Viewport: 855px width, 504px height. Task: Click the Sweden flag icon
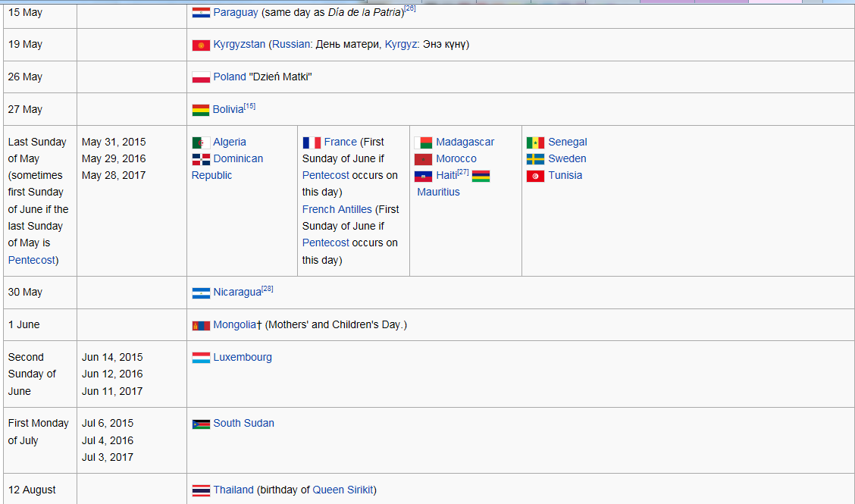point(535,159)
